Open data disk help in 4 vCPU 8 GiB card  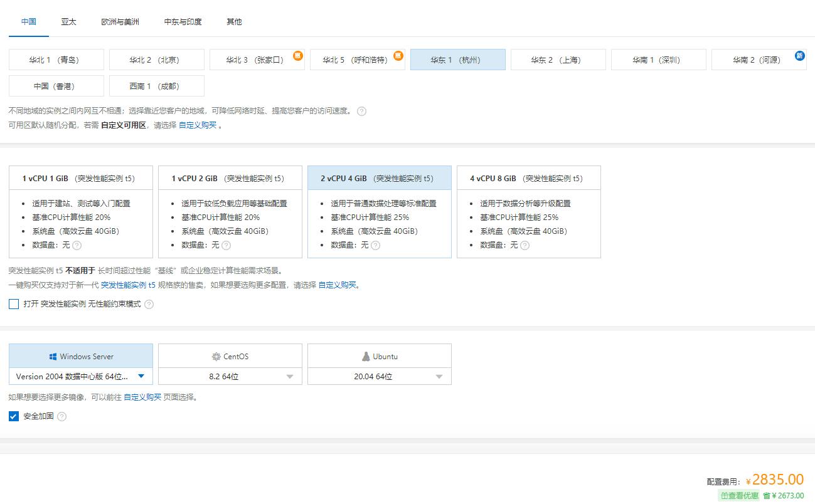[x=525, y=245]
